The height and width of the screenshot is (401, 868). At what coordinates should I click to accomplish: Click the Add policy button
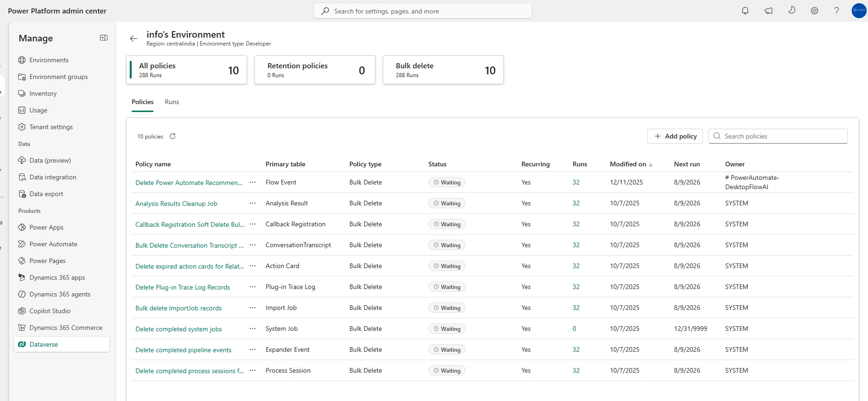coord(675,136)
